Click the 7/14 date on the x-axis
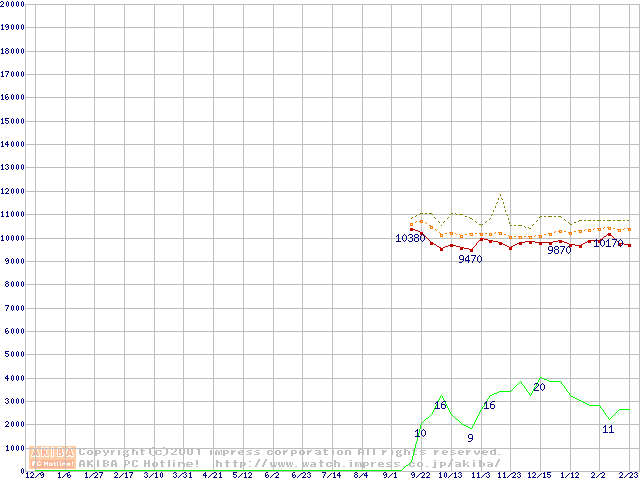The width and height of the screenshot is (640, 480). tap(332, 475)
